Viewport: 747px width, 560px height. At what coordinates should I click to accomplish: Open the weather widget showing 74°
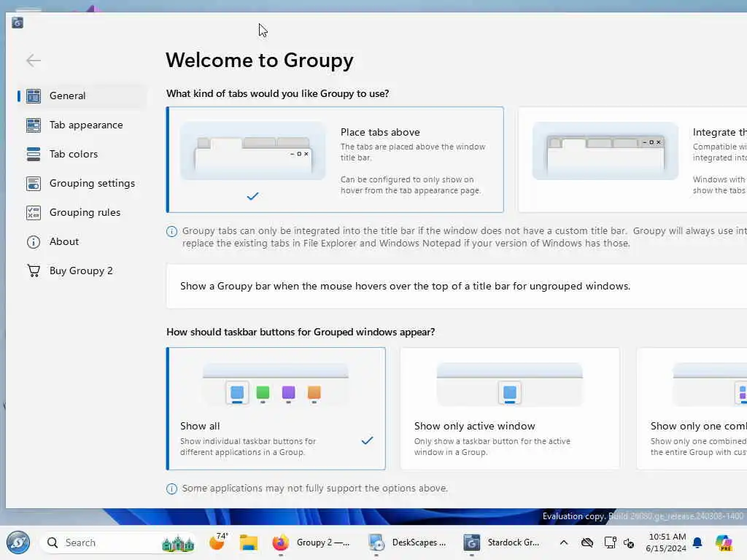pyautogui.click(x=218, y=542)
